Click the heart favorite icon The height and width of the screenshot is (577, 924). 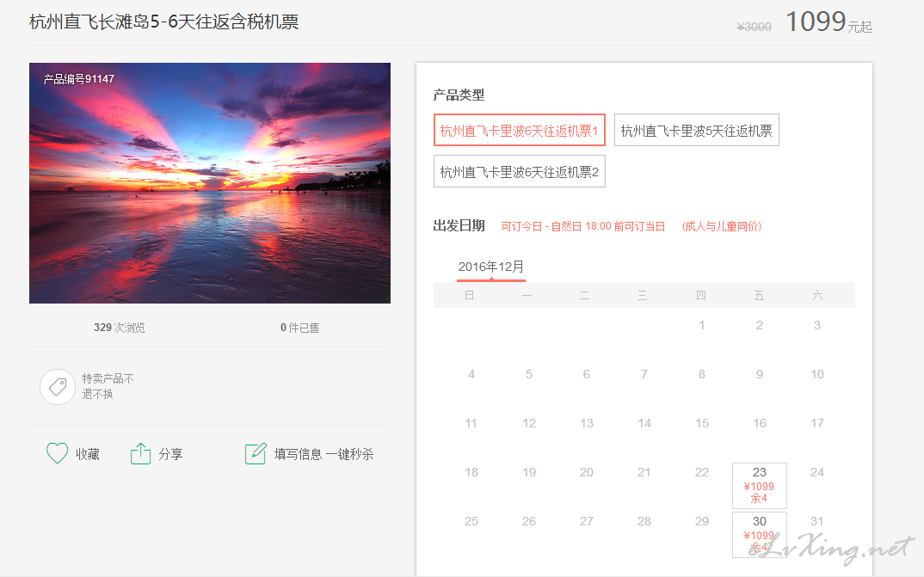coord(57,453)
